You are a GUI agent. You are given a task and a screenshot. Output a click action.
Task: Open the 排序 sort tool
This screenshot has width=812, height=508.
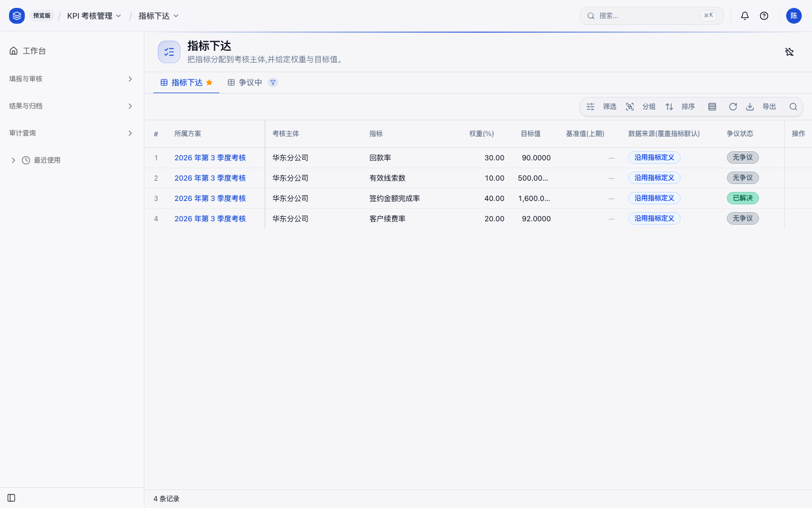point(680,107)
